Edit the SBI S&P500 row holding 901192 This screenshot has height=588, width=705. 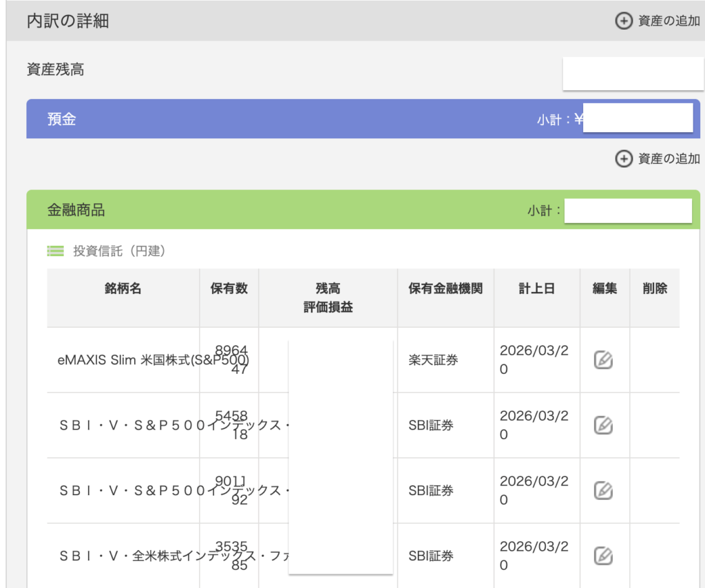(x=603, y=490)
